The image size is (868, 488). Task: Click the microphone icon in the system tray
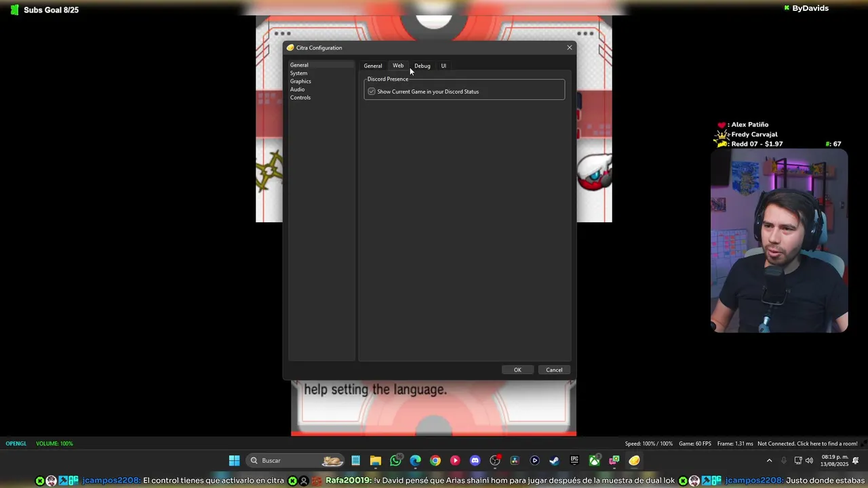784,461
